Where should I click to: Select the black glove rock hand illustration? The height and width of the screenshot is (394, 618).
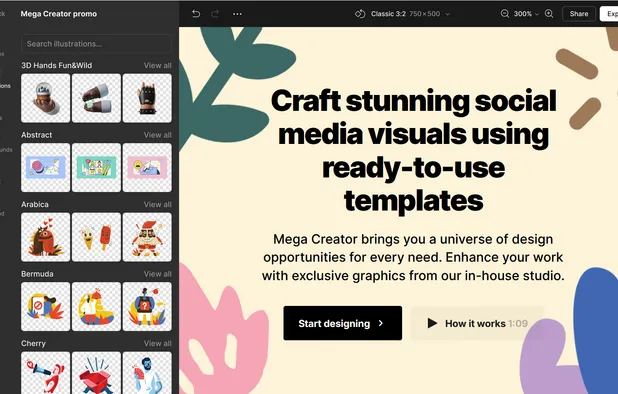point(147,98)
